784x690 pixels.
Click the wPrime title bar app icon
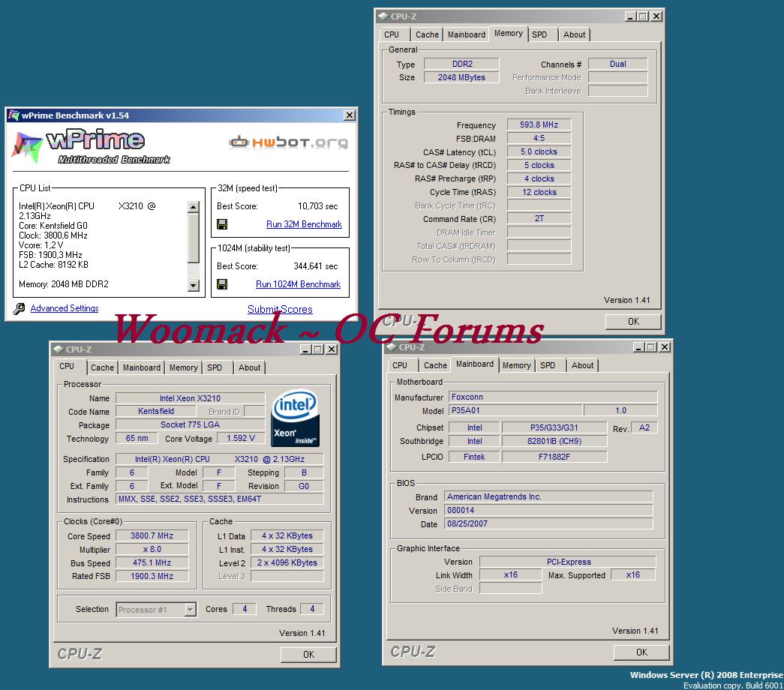click(14, 115)
